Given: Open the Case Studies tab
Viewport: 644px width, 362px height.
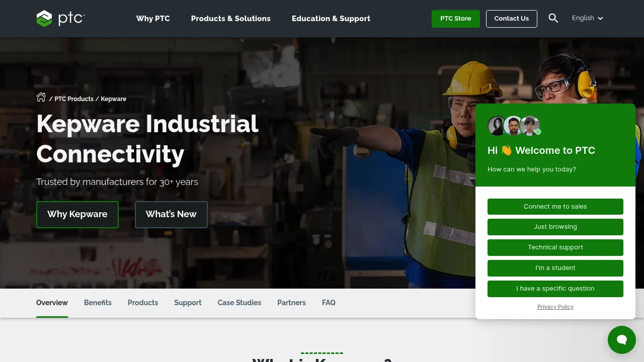Looking at the screenshot, I should point(239,303).
